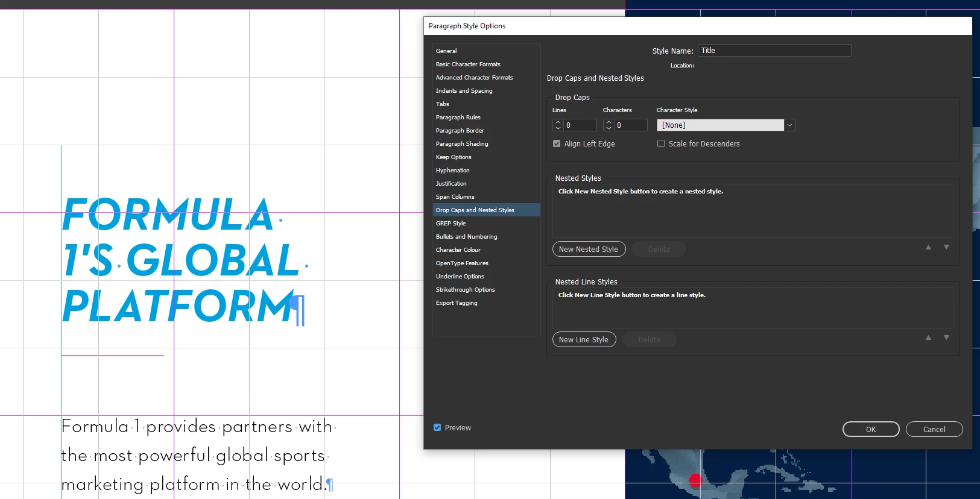This screenshot has width=980, height=499.
Task: Click body text 'Formula 1 provides partners with'
Action: (x=197, y=427)
